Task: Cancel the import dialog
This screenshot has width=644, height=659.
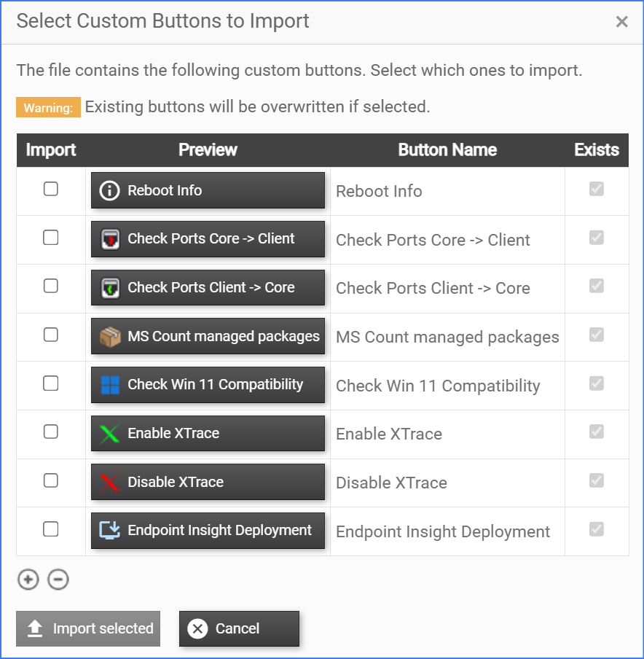Action: click(239, 628)
